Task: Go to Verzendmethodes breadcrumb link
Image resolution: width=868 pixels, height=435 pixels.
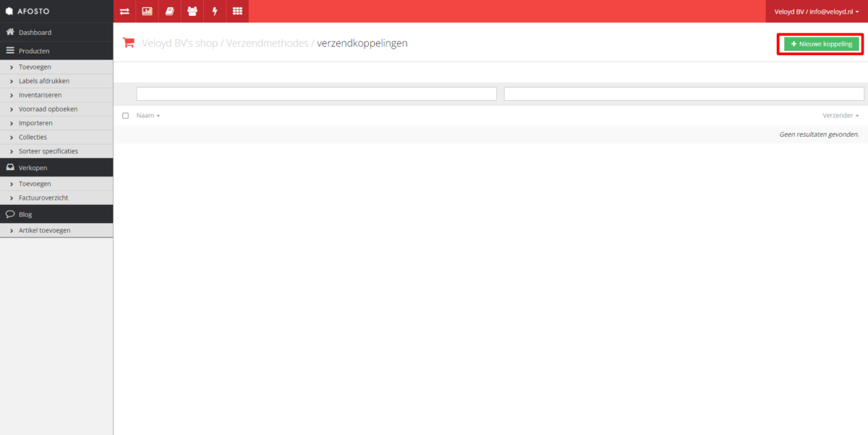Action: [268, 43]
